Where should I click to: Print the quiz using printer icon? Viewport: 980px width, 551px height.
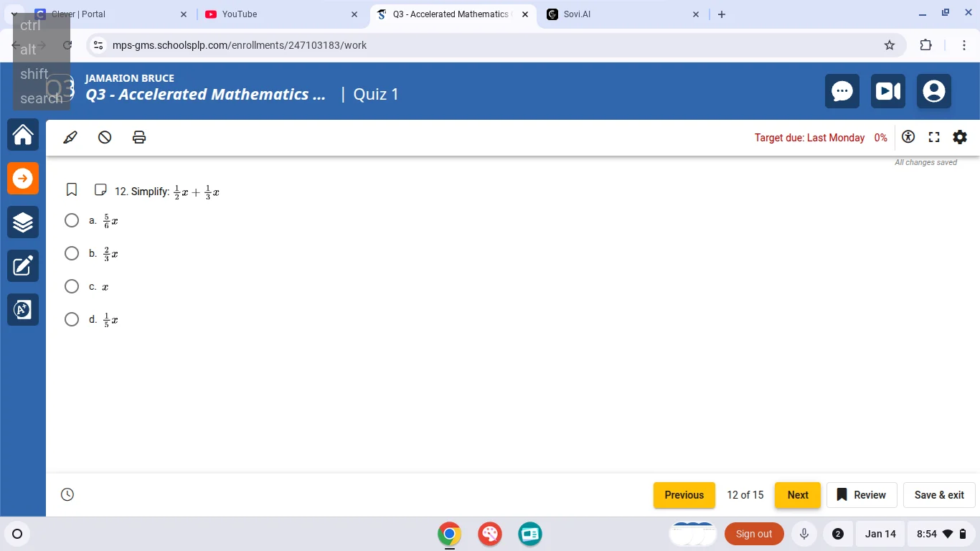coord(139,137)
